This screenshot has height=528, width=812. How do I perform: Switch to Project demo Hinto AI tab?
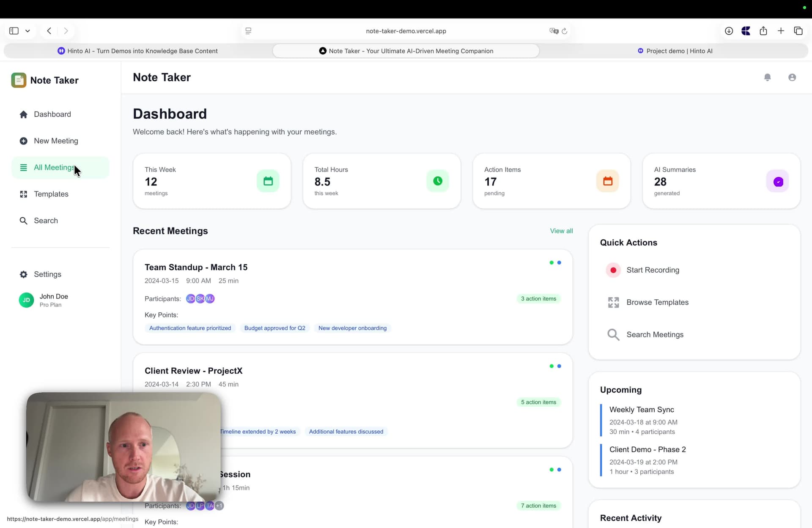pos(675,51)
